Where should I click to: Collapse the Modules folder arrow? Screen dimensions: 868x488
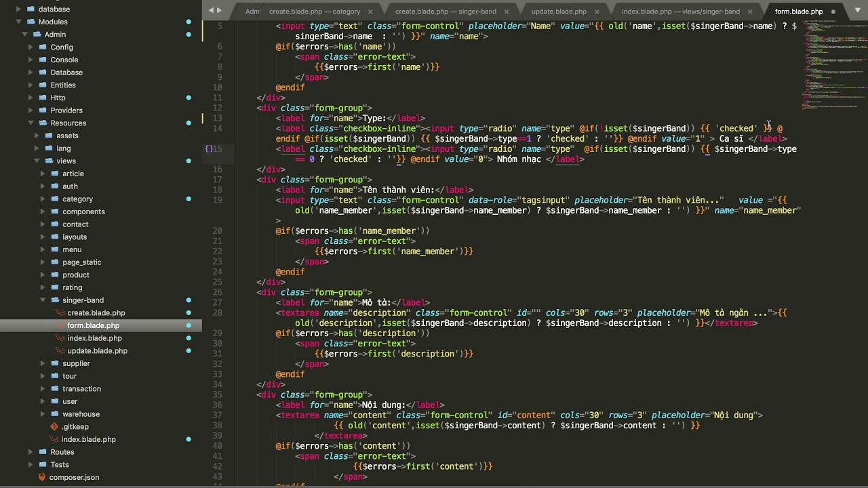pyautogui.click(x=18, y=22)
